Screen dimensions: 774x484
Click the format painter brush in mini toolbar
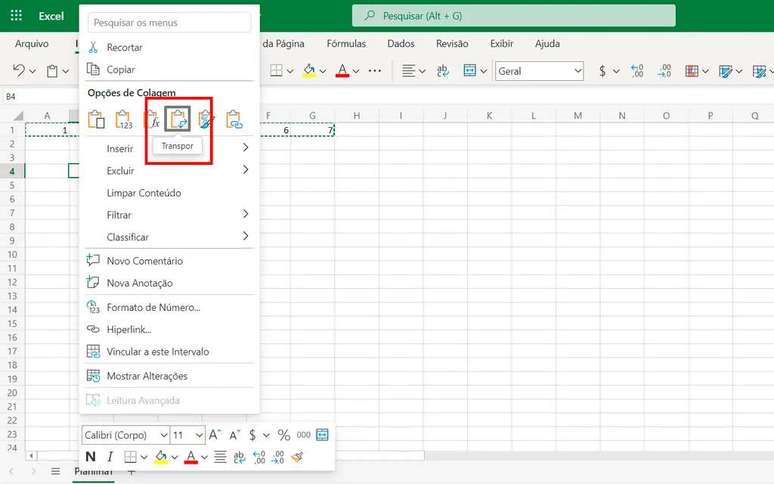tap(297, 457)
